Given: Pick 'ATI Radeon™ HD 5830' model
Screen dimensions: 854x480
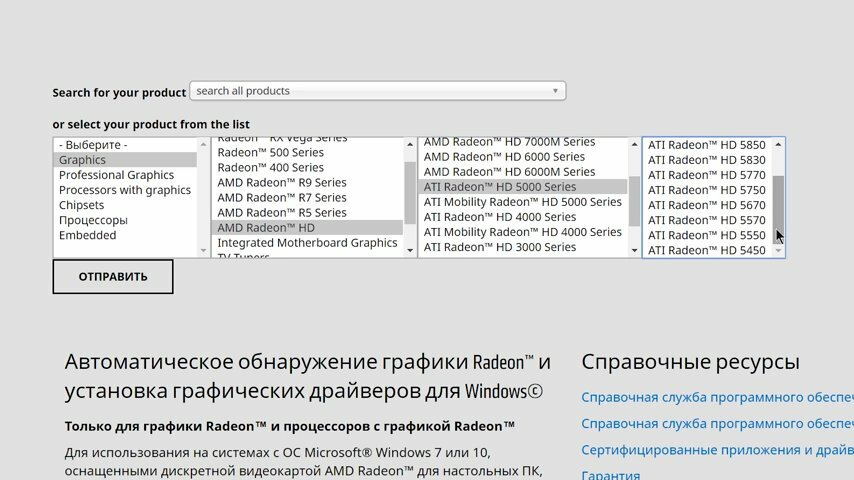Looking at the screenshot, I should 707,160.
